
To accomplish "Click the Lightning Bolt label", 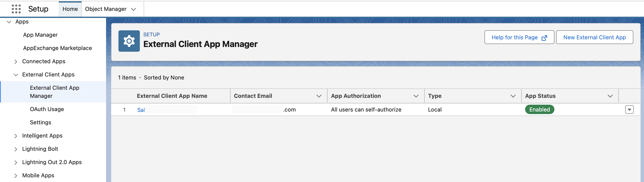I will (40, 149).
